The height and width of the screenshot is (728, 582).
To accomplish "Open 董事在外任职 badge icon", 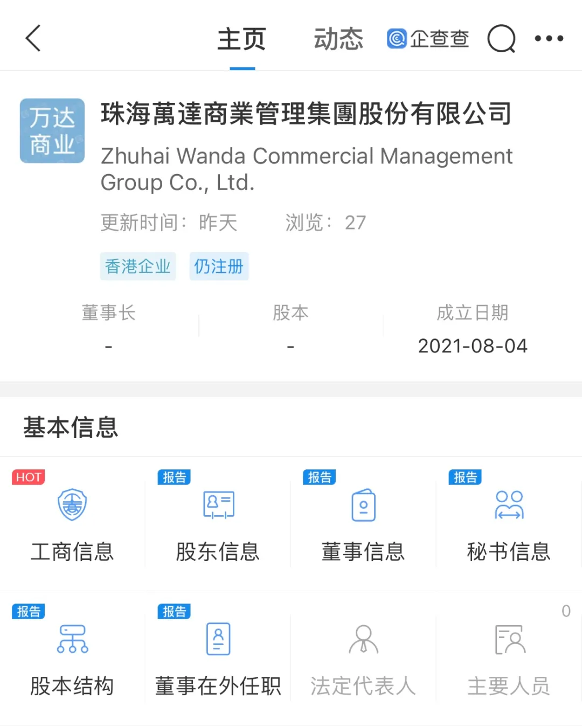I will coord(218,639).
